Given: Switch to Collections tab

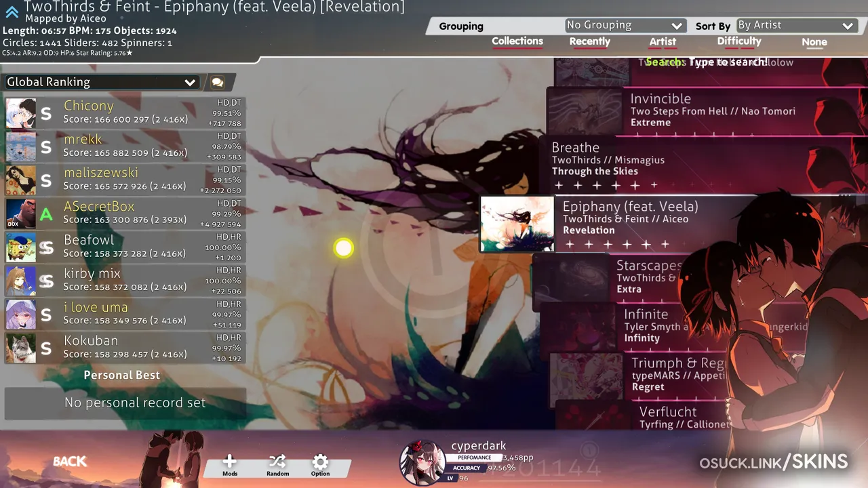Looking at the screenshot, I should (x=517, y=41).
